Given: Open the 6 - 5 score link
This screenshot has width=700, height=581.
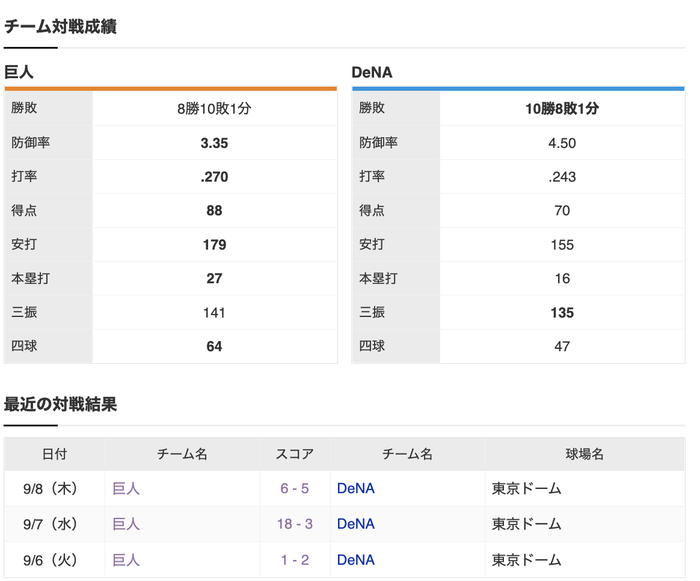Looking at the screenshot, I should click(x=295, y=488).
